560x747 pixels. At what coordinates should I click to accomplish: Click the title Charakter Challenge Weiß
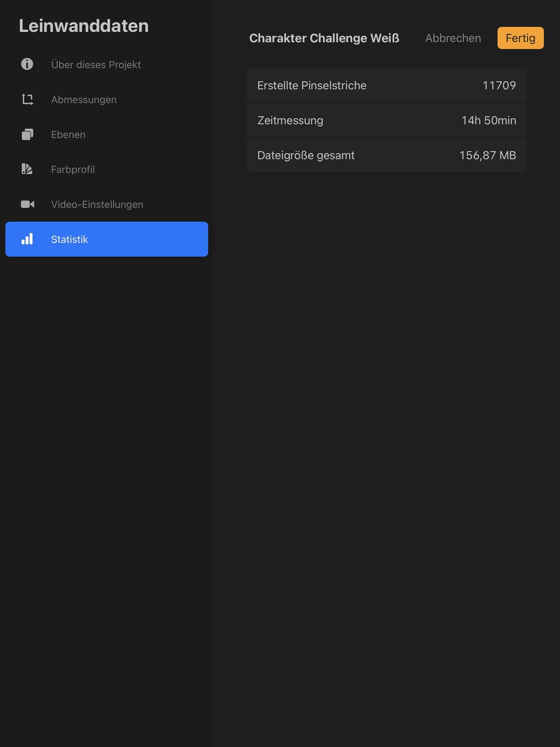[x=324, y=38]
